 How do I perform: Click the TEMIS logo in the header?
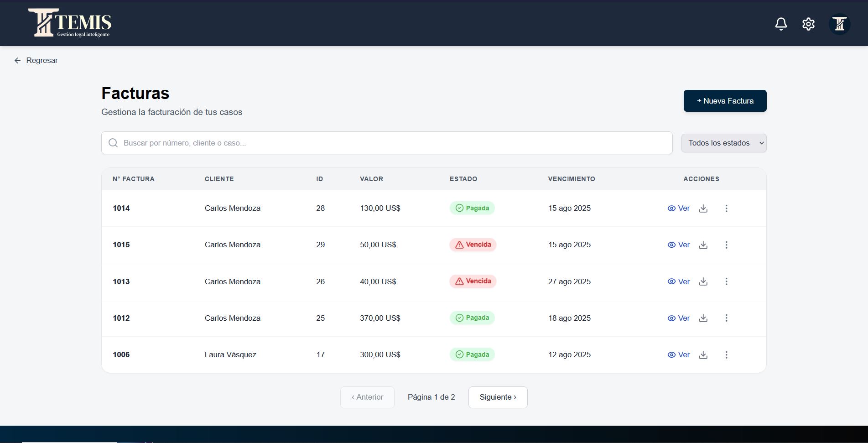[x=71, y=23]
